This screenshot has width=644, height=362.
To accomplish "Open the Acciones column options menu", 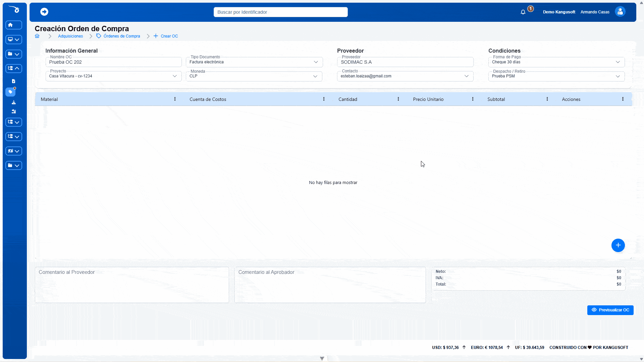I will (623, 99).
